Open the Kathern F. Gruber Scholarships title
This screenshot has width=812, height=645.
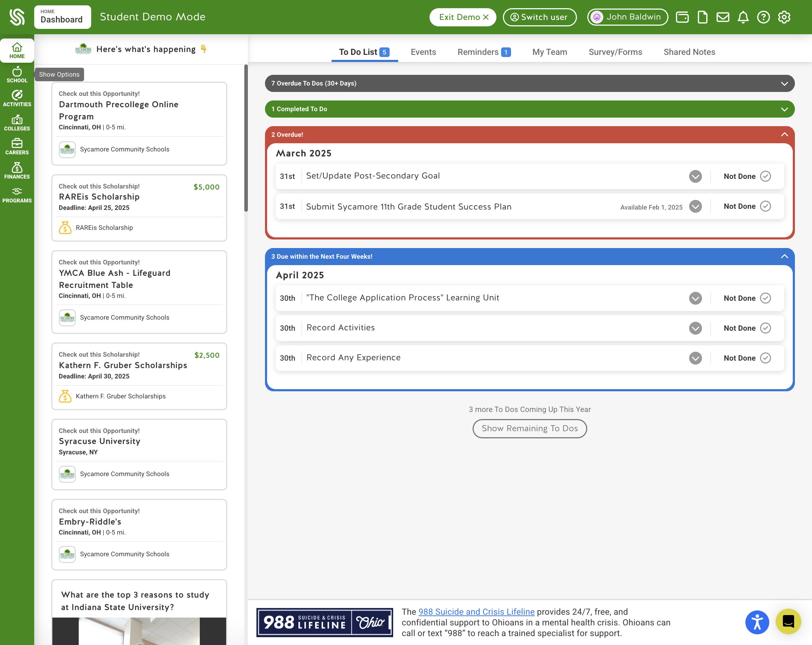[x=123, y=365]
